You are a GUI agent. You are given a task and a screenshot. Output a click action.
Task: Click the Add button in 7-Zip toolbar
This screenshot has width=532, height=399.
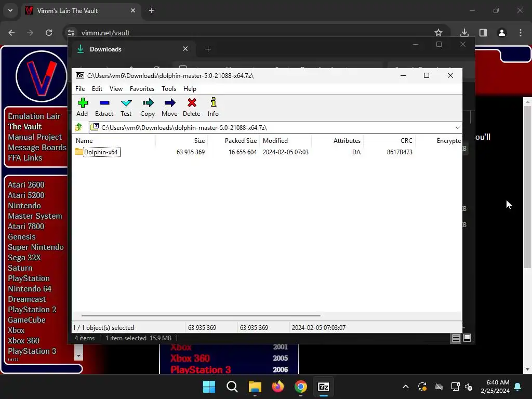click(x=82, y=107)
